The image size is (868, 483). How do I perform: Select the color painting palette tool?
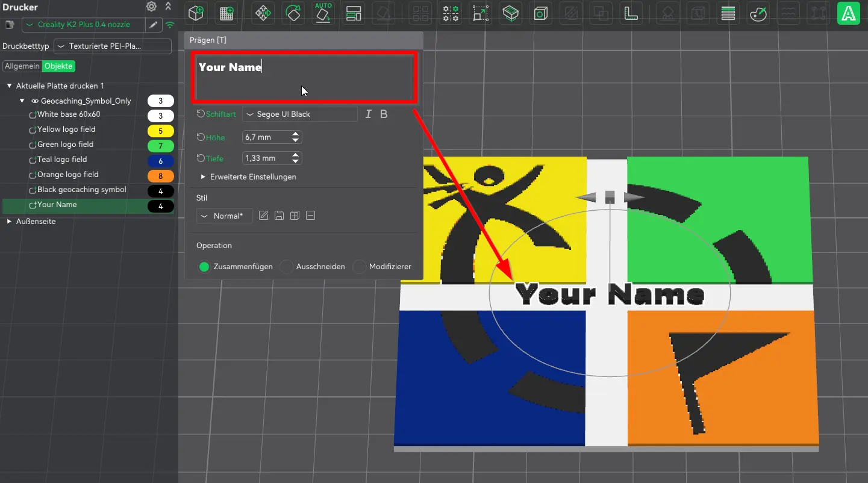pos(758,13)
